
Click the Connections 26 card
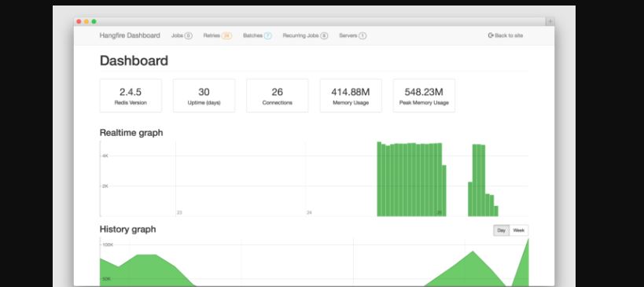[278, 96]
